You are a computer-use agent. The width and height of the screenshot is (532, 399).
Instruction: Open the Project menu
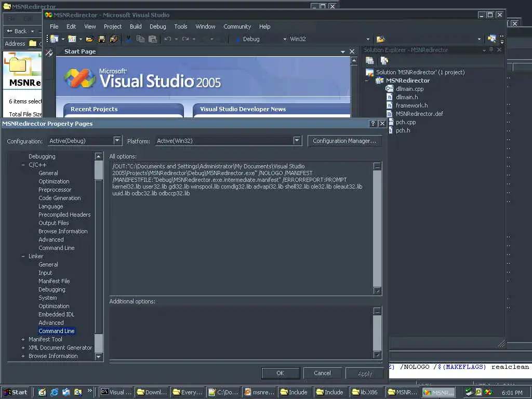(113, 26)
